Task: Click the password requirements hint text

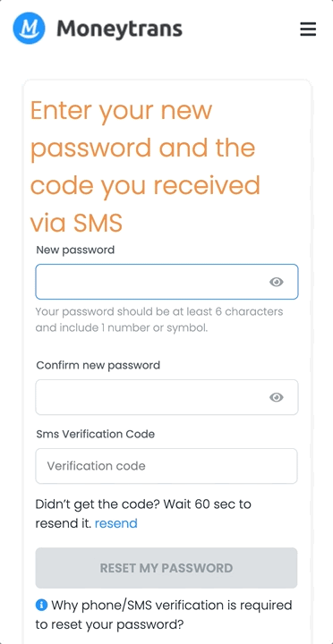Action: [x=159, y=320]
